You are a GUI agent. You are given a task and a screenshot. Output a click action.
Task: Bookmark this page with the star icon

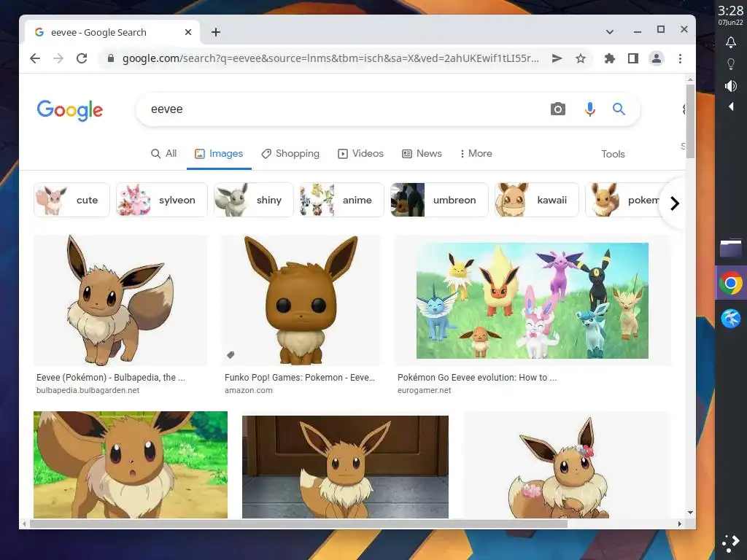pos(580,58)
